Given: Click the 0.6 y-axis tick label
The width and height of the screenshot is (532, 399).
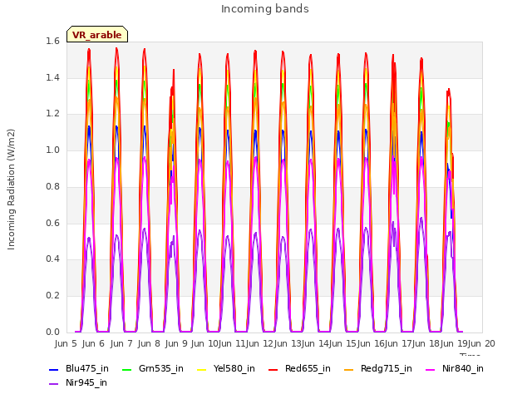Looking at the screenshot, I should click(x=52, y=223).
